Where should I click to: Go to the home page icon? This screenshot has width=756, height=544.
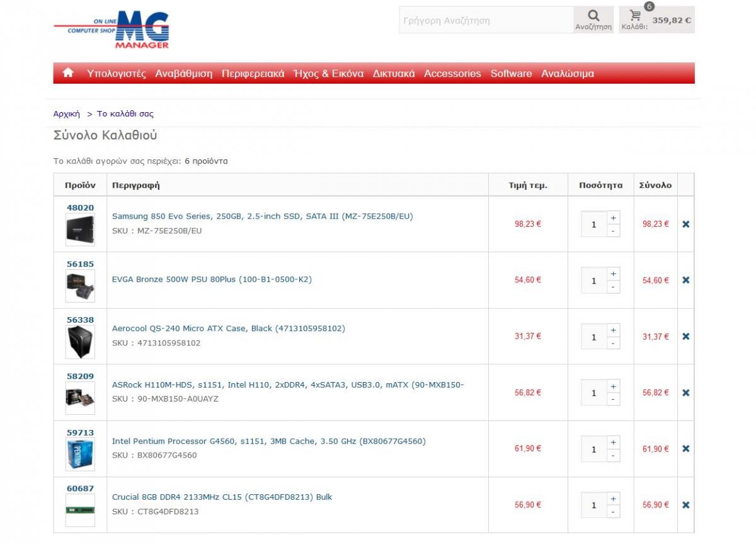[x=68, y=73]
